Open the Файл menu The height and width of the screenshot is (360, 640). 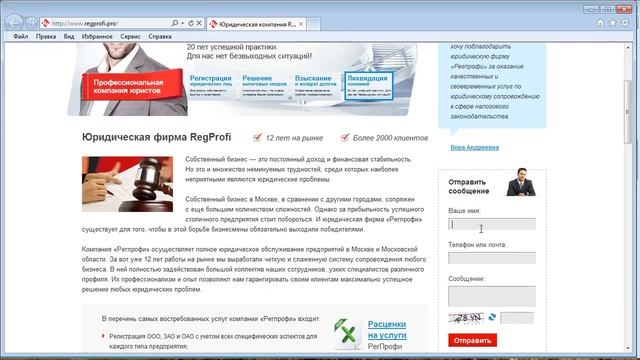pos(20,36)
